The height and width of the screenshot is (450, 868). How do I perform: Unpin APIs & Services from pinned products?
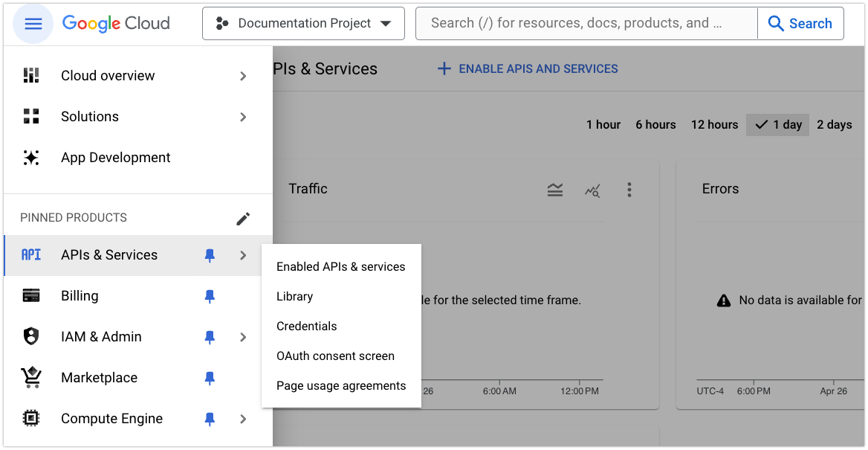pos(210,256)
